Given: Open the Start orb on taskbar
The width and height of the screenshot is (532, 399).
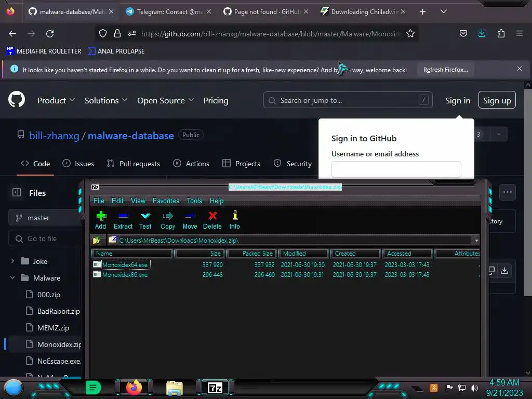Looking at the screenshot, I should pyautogui.click(x=14, y=388).
